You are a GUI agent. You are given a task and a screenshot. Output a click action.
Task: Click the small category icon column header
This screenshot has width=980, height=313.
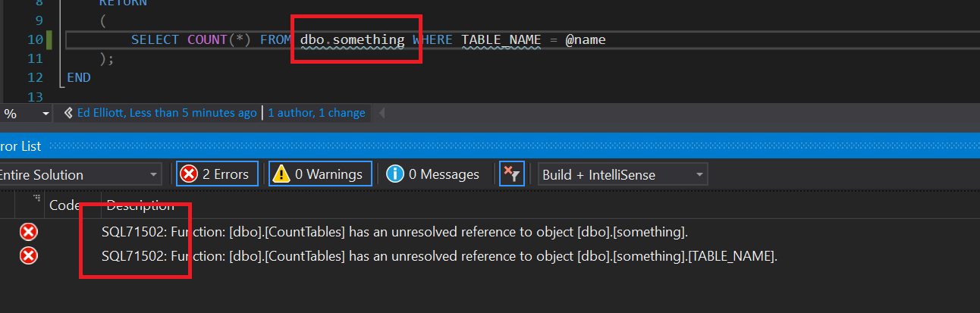click(x=36, y=200)
